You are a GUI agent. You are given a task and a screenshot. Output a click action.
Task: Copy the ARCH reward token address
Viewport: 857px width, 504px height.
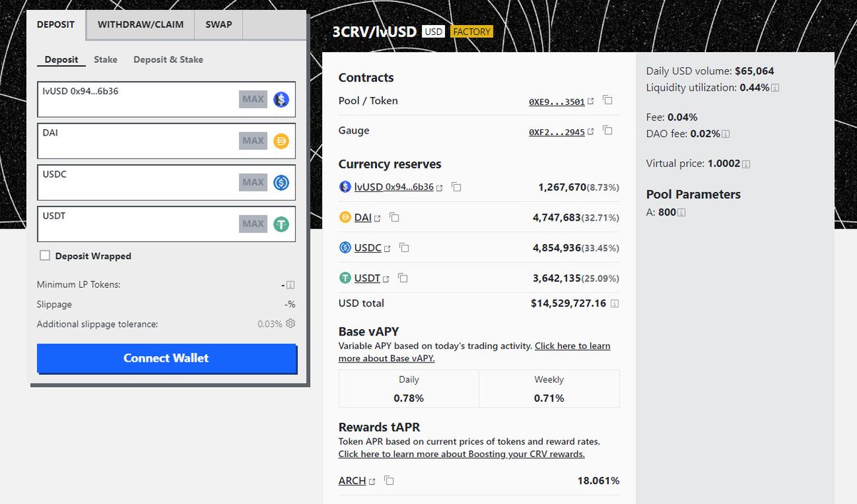[x=389, y=480]
